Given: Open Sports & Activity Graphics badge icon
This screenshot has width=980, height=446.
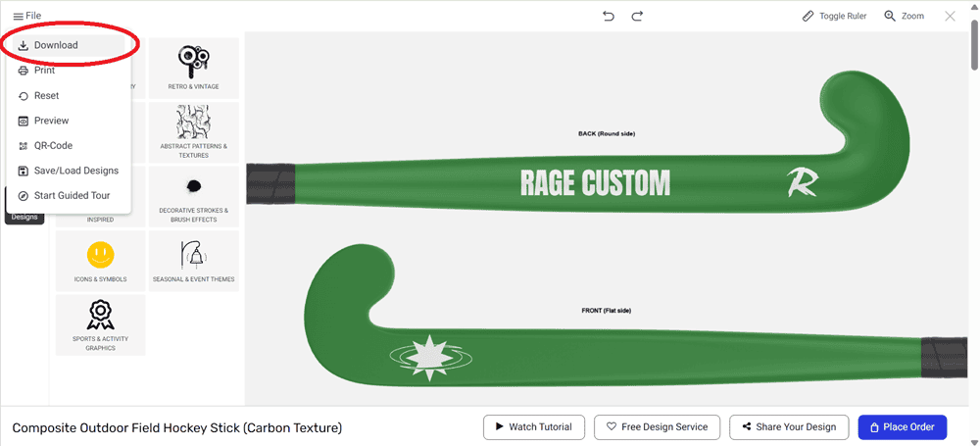Looking at the screenshot, I should pyautogui.click(x=100, y=324).
